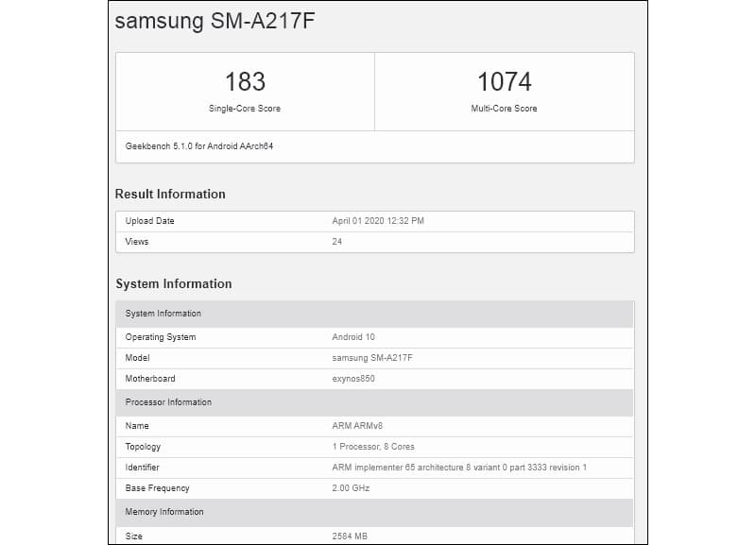Image resolution: width=756 pixels, height=545 pixels.
Task: Click the Base Frequency label
Action: click(157, 488)
